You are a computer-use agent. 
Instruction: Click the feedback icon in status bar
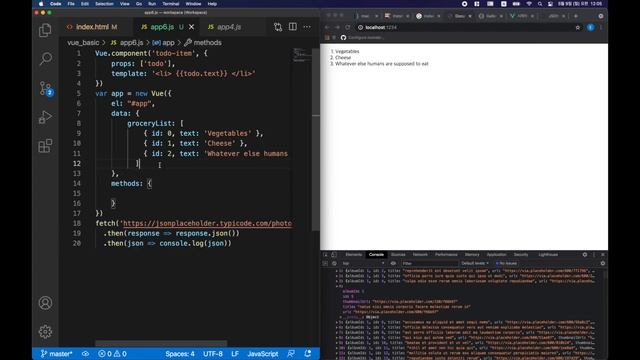coord(291,354)
